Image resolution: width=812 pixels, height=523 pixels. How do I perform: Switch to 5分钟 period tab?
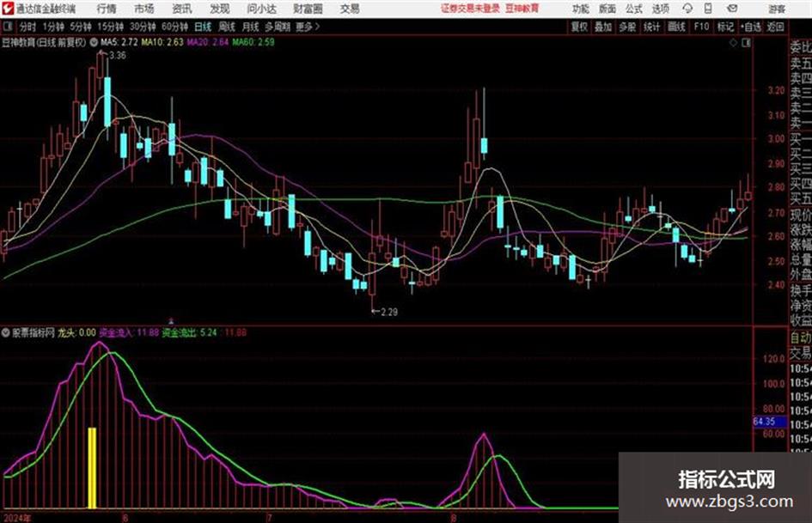[x=80, y=27]
